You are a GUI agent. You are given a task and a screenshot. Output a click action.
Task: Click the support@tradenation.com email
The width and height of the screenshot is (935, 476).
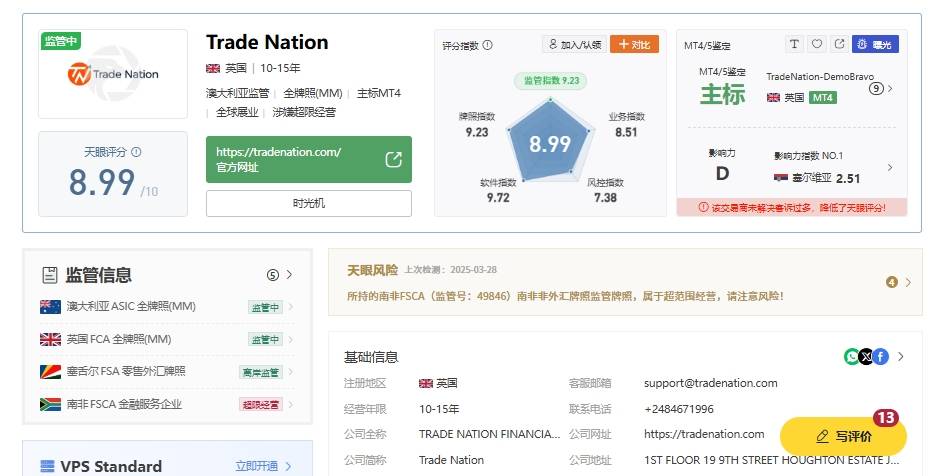(x=711, y=383)
